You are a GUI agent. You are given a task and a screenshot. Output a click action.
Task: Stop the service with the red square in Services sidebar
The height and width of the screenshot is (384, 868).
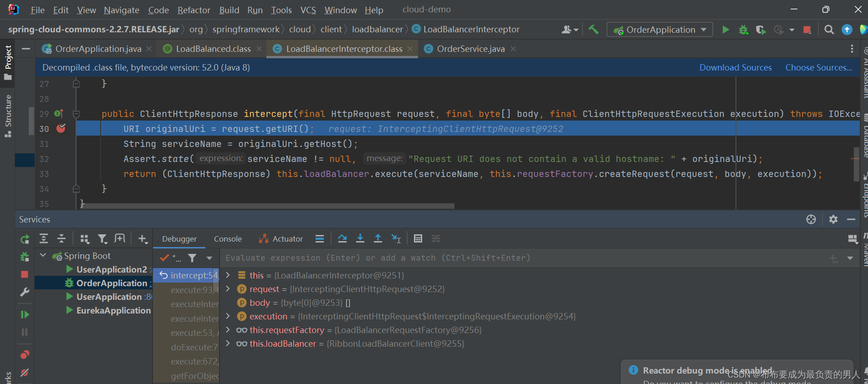[25, 274]
